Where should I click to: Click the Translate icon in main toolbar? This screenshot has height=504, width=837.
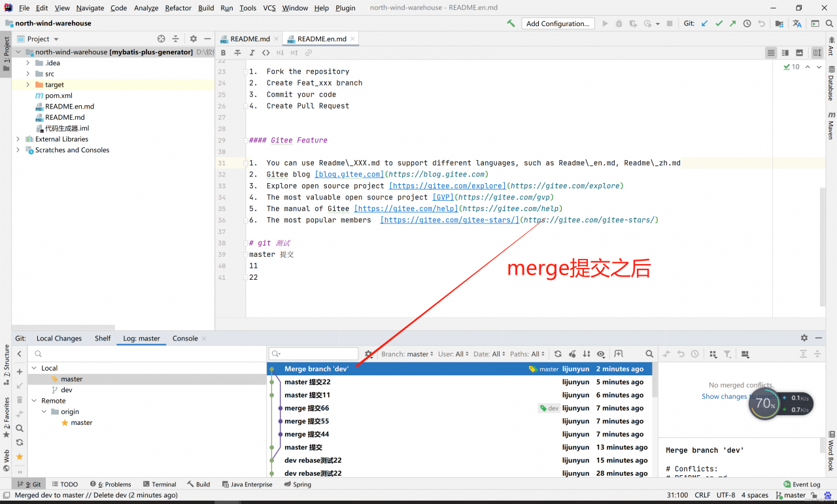point(797,24)
